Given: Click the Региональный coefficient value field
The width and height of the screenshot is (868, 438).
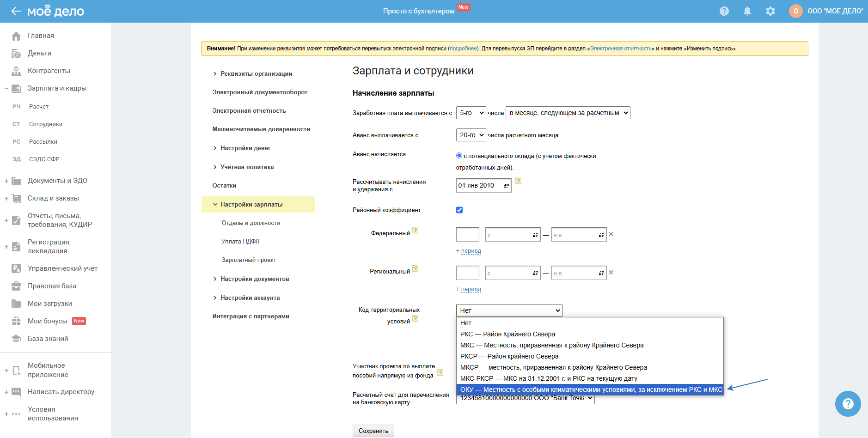Looking at the screenshot, I should pyautogui.click(x=468, y=273).
